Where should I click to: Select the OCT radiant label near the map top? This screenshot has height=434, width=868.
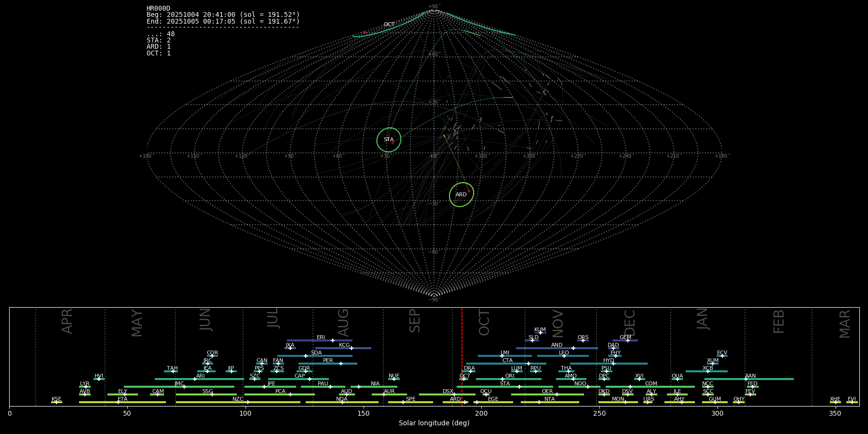click(x=389, y=25)
